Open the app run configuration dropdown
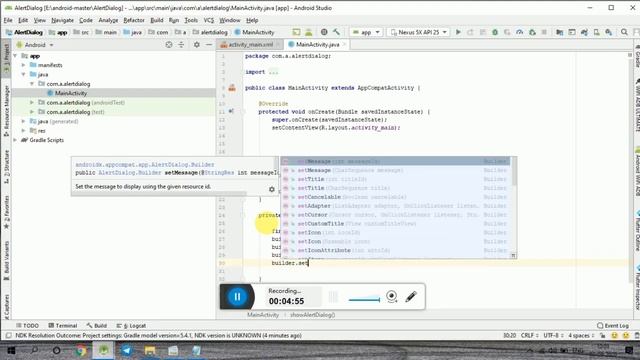 pos(366,32)
